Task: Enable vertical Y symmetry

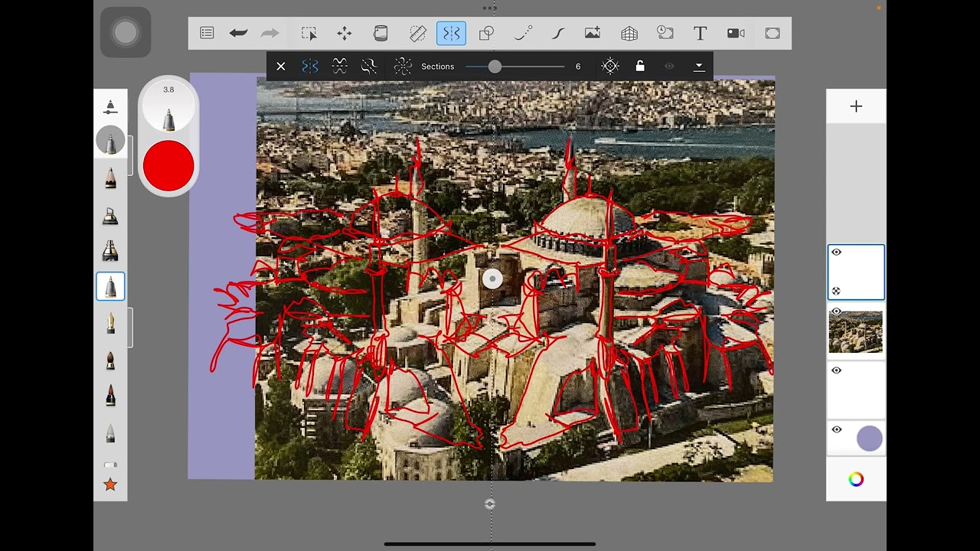Action: point(310,67)
